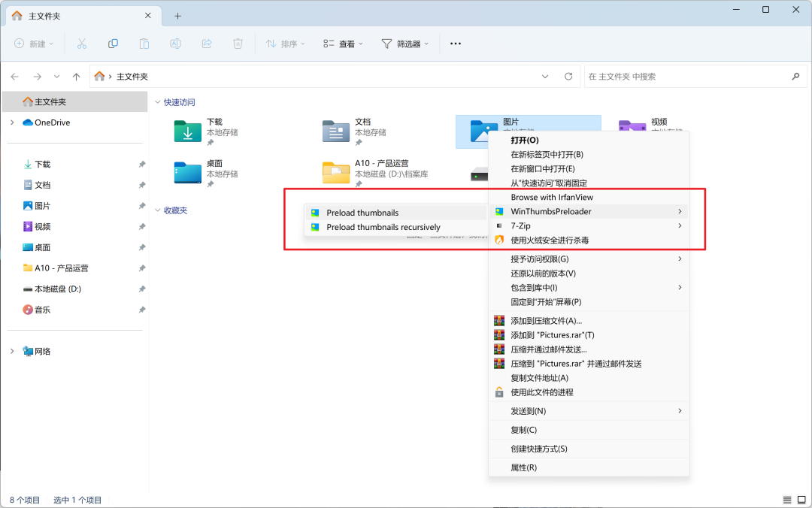Click the Back navigation arrow
This screenshot has width=812, height=508.
pyautogui.click(x=15, y=76)
